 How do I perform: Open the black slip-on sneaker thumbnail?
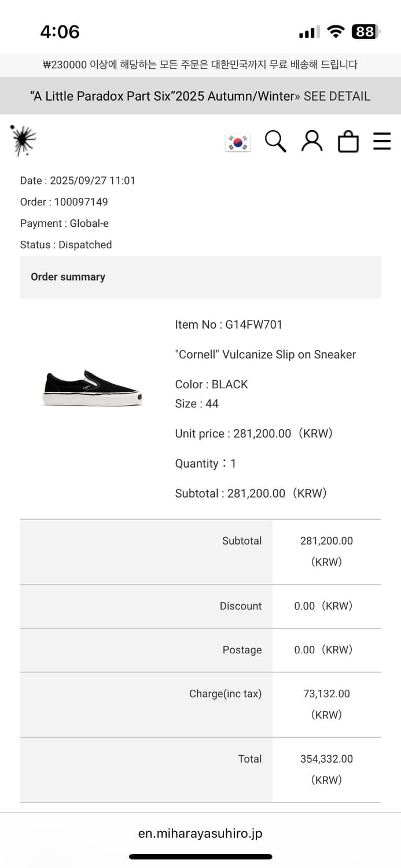click(92, 388)
